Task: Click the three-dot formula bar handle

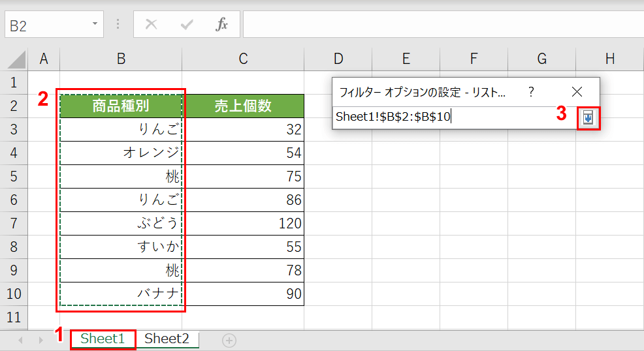Action: [x=118, y=24]
